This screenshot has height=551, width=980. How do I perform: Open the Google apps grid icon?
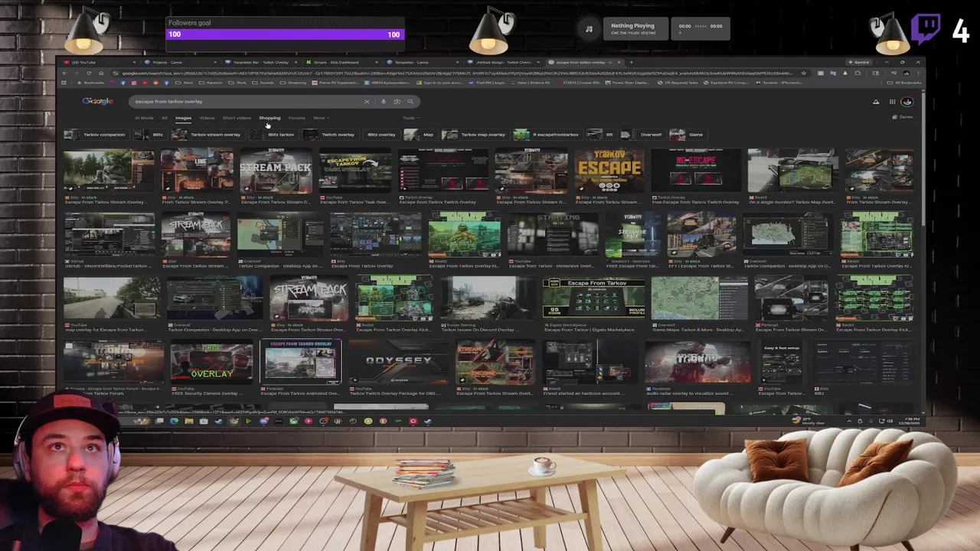(892, 101)
